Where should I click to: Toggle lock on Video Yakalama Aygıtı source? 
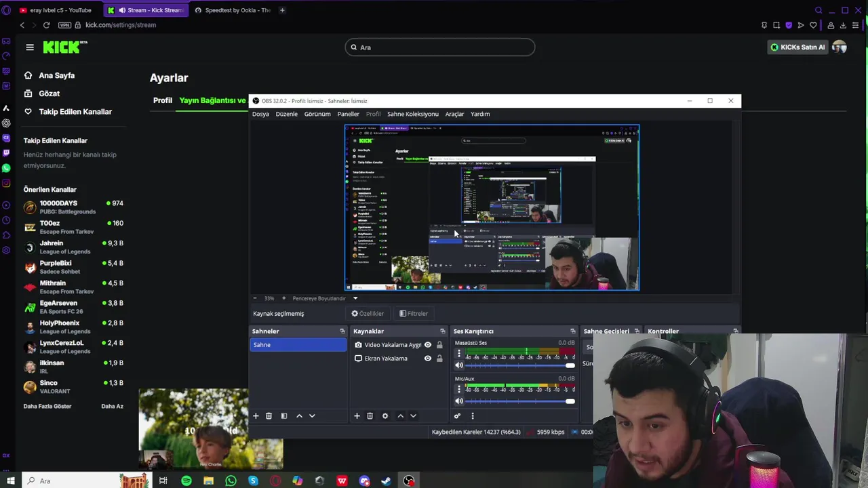tap(439, 345)
